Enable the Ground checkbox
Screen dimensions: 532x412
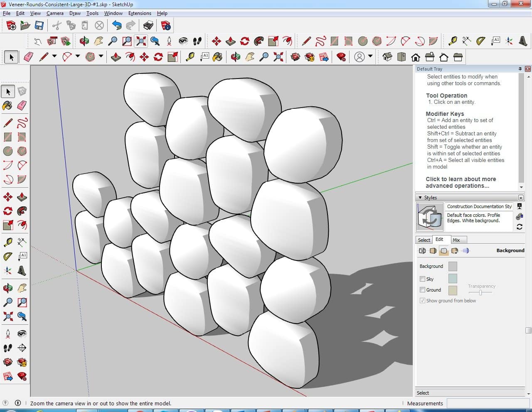tap(422, 290)
